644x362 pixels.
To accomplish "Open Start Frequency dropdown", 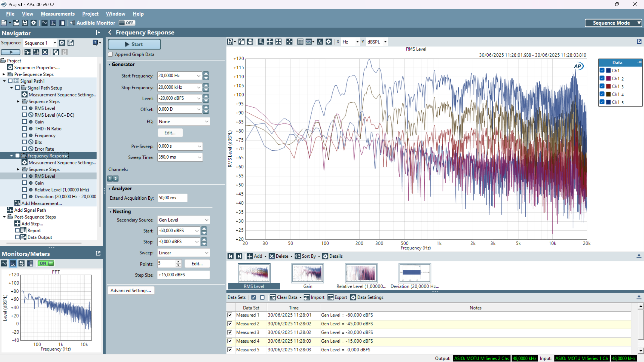I will click(199, 76).
